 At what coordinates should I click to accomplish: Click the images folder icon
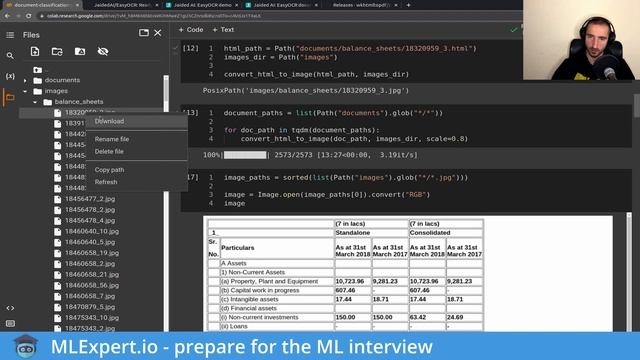[38, 91]
